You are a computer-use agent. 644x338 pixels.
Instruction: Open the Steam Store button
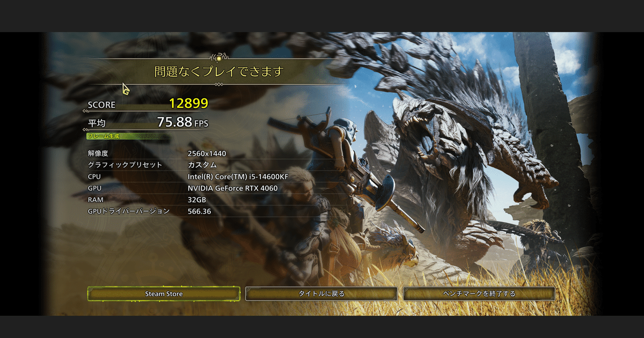(x=164, y=293)
